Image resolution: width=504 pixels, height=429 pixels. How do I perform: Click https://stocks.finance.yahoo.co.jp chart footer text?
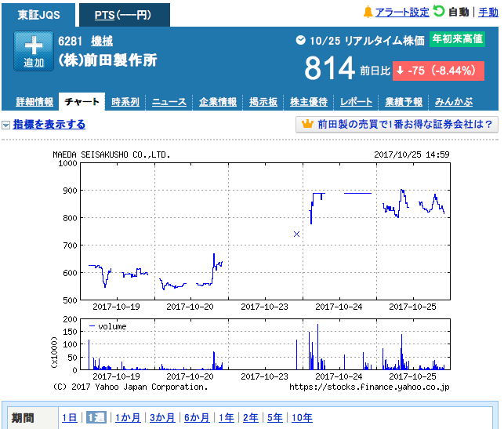(369, 387)
